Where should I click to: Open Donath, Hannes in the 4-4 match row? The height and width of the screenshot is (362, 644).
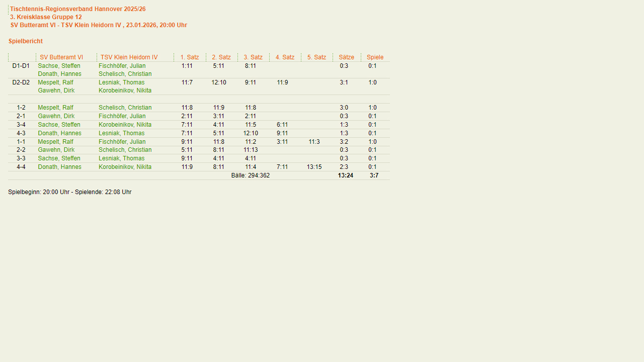pyautogui.click(x=59, y=167)
